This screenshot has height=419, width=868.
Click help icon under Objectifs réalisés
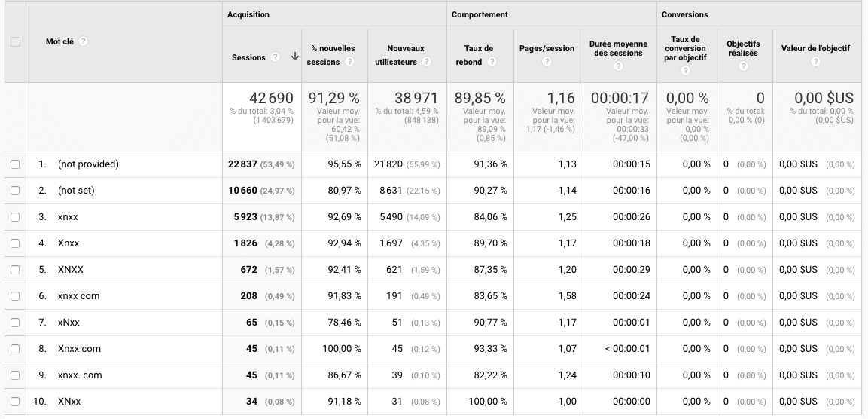tap(743, 66)
